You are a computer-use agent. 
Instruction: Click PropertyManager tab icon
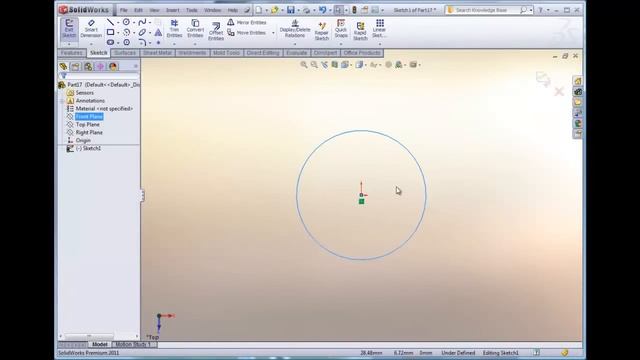(x=76, y=67)
